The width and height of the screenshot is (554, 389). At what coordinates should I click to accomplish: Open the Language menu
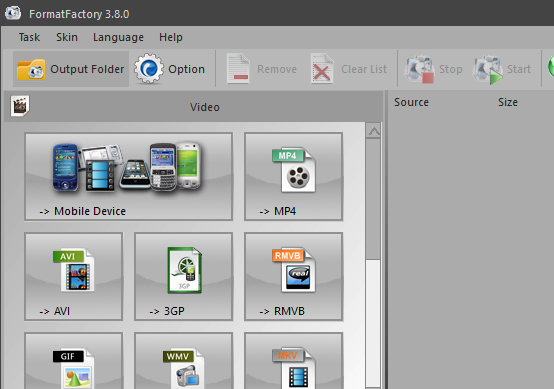pyautogui.click(x=118, y=37)
